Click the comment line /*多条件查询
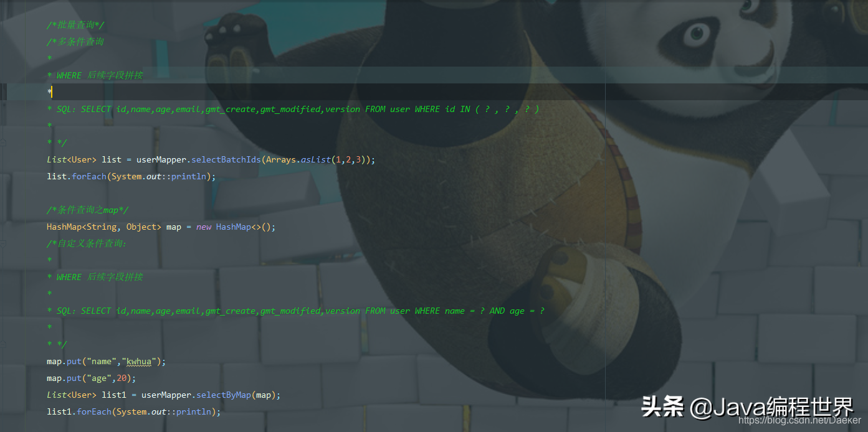 [x=75, y=42]
